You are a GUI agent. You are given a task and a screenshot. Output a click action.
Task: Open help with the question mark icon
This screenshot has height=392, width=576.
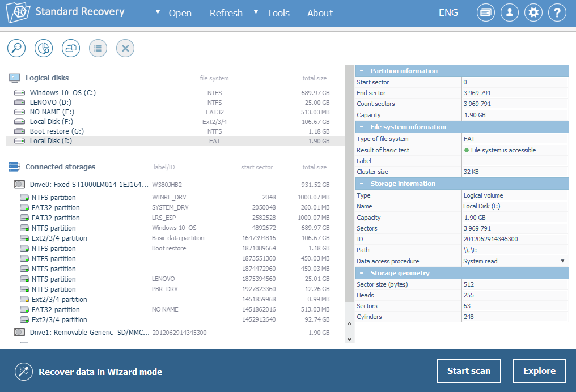[x=557, y=12]
